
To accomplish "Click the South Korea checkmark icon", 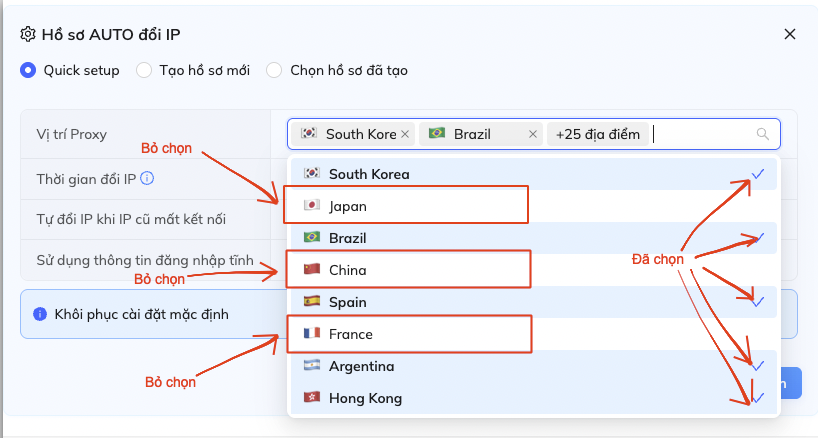I will coord(758,174).
